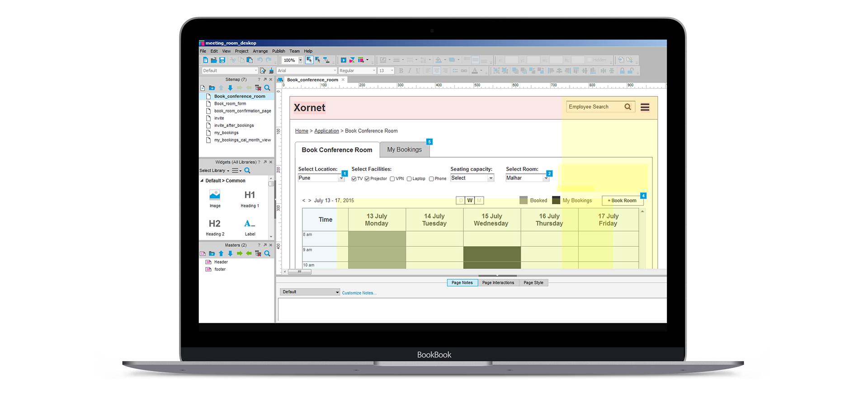868x393 pixels.
Task: Search the Widgets library
Action: tap(247, 171)
